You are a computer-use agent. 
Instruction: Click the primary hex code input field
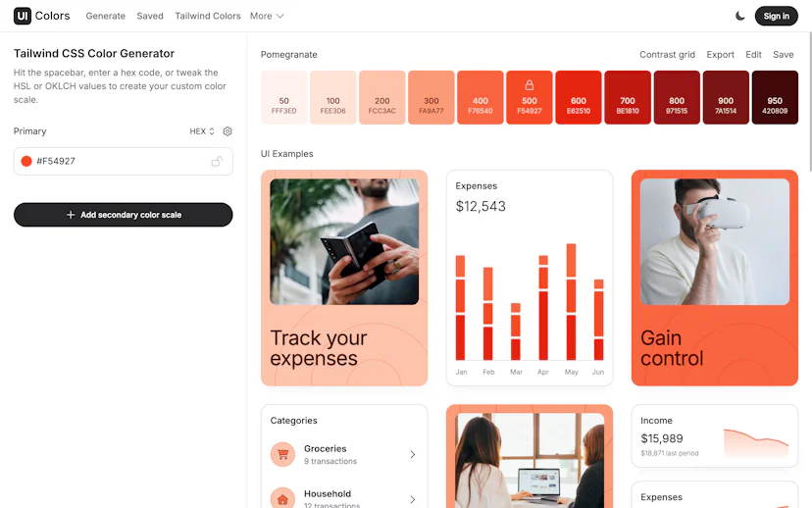124,161
